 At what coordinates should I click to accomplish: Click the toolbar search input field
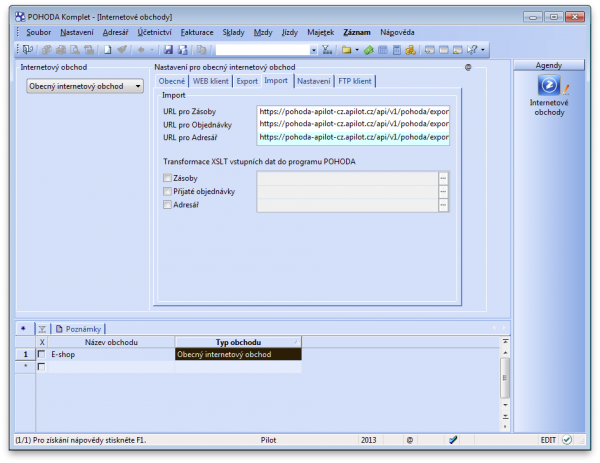coord(262,50)
